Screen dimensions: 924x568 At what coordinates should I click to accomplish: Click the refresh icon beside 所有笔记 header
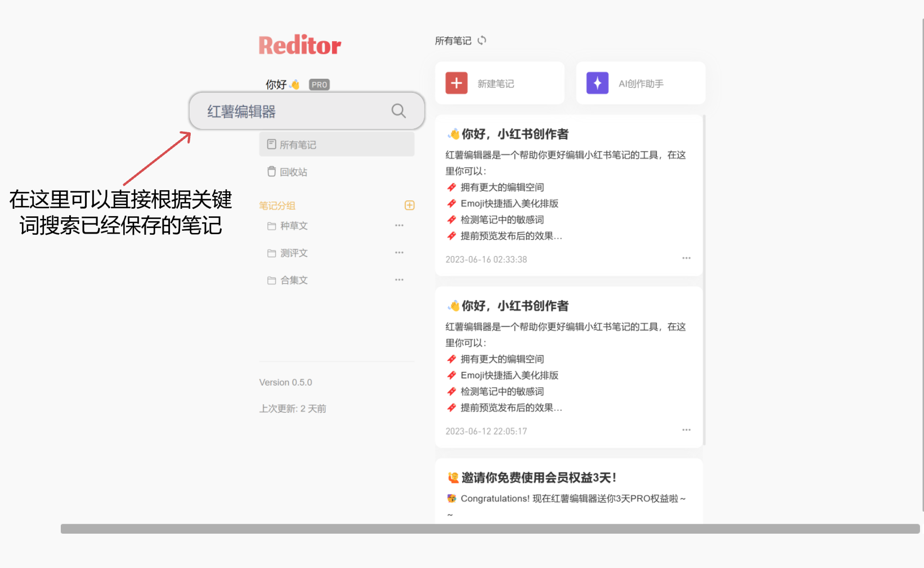pos(482,41)
